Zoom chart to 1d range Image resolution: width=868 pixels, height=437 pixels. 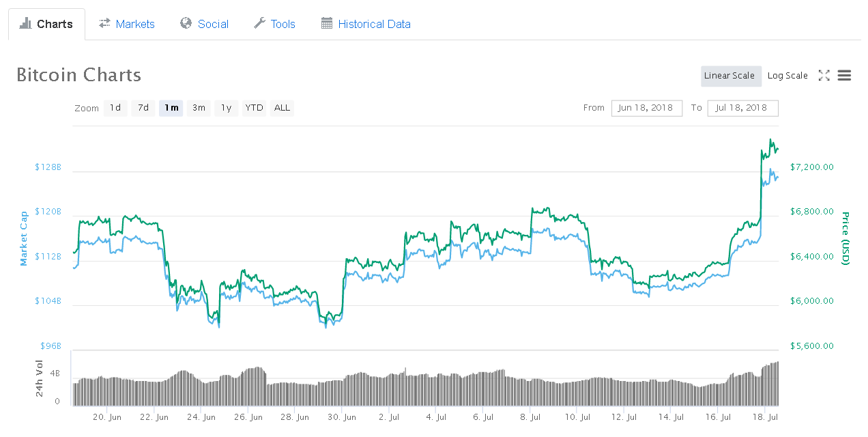[115, 108]
